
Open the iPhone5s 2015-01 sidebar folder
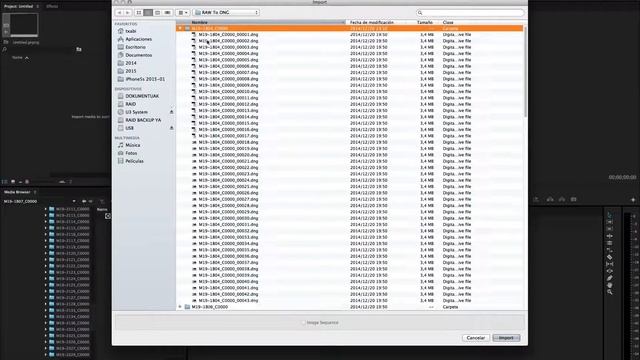145,79
